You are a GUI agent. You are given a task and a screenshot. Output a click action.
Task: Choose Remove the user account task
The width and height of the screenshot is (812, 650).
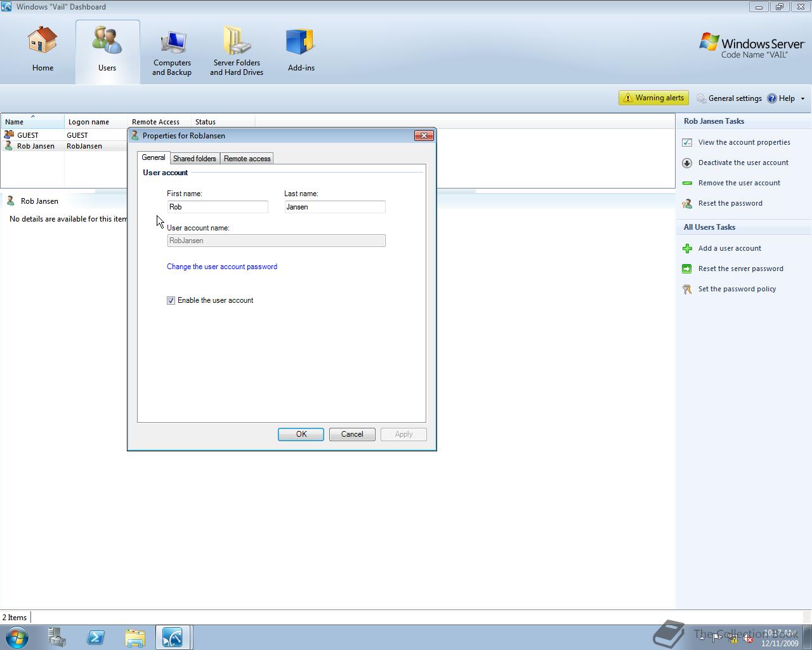coord(739,183)
